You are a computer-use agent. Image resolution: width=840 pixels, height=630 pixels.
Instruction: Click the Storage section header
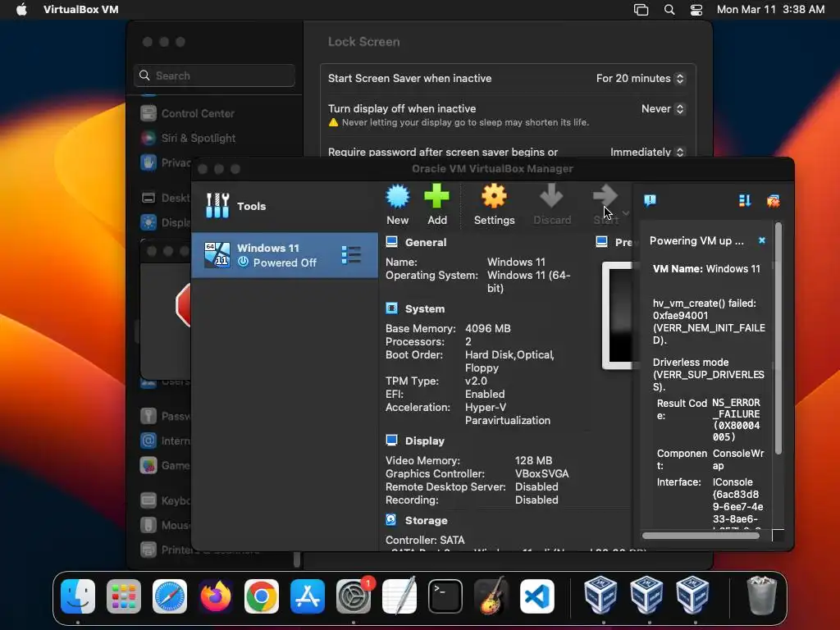[x=426, y=520]
